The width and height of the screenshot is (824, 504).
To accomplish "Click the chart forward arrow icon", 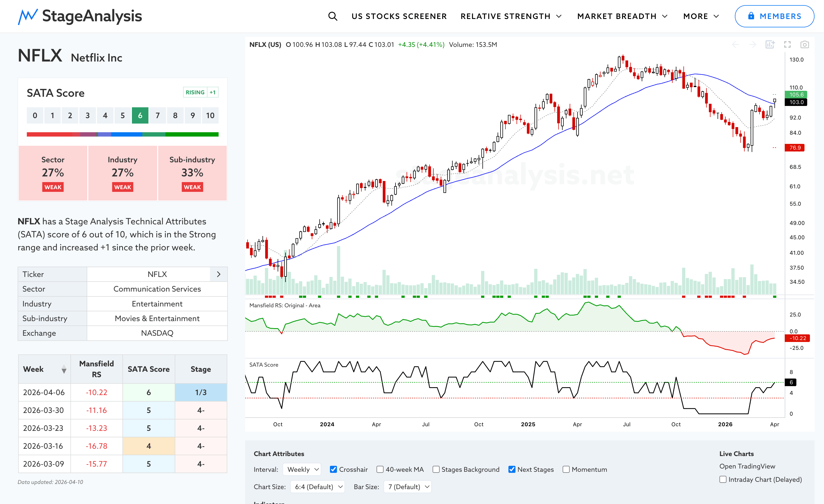I will click(x=752, y=44).
